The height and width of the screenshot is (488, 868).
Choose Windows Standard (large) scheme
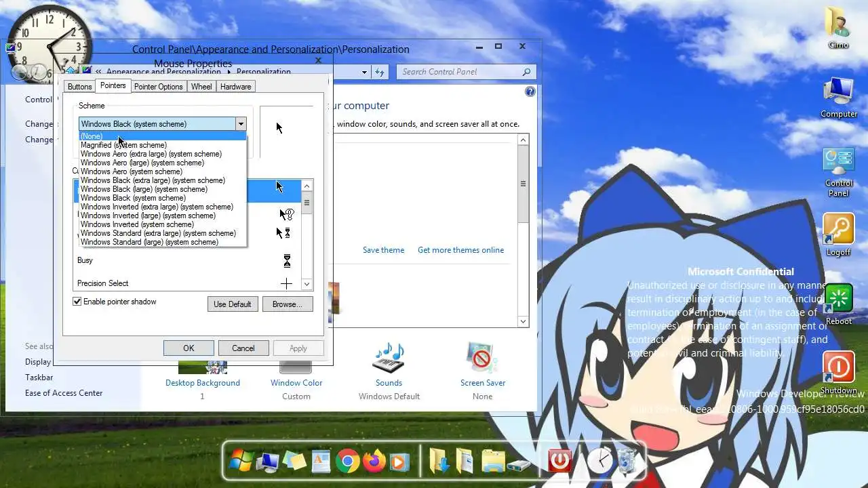(x=162, y=242)
